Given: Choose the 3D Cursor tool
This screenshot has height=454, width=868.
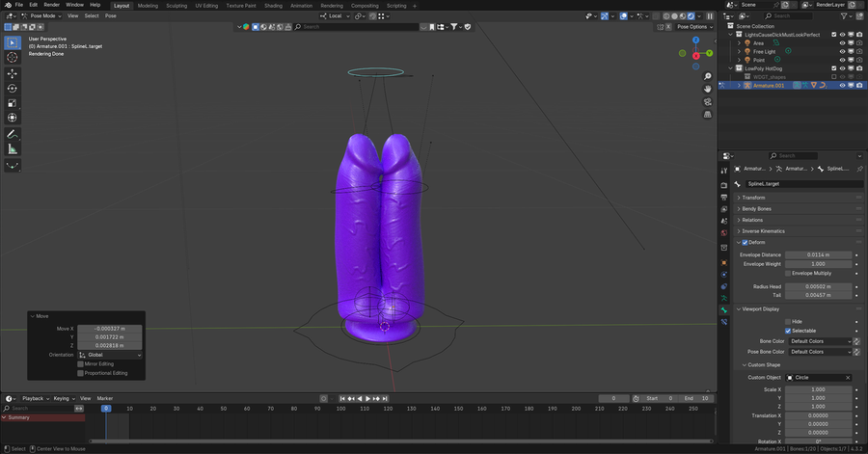Looking at the screenshot, I should pyautogui.click(x=13, y=58).
